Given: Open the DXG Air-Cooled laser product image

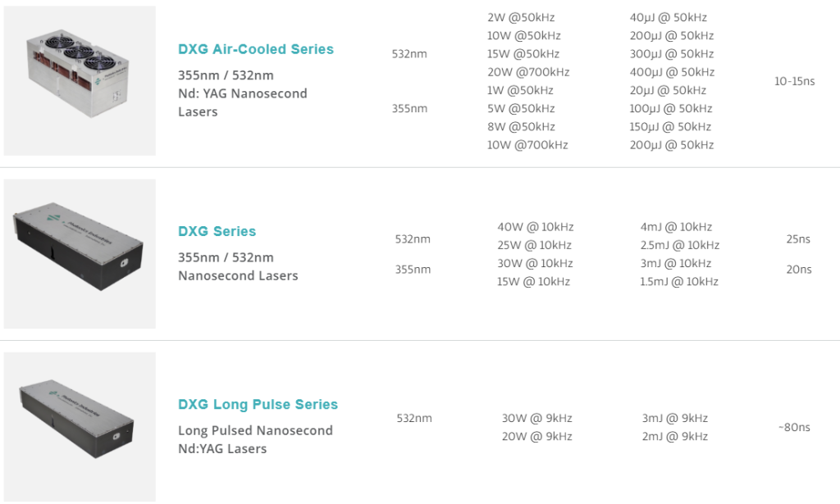Looking at the screenshot, I should (x=80, y=80).
